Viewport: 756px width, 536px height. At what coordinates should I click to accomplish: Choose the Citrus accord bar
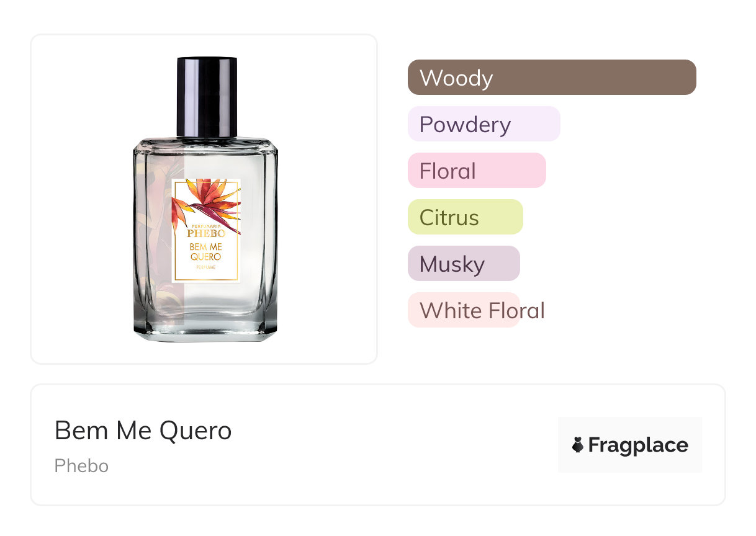466,217
